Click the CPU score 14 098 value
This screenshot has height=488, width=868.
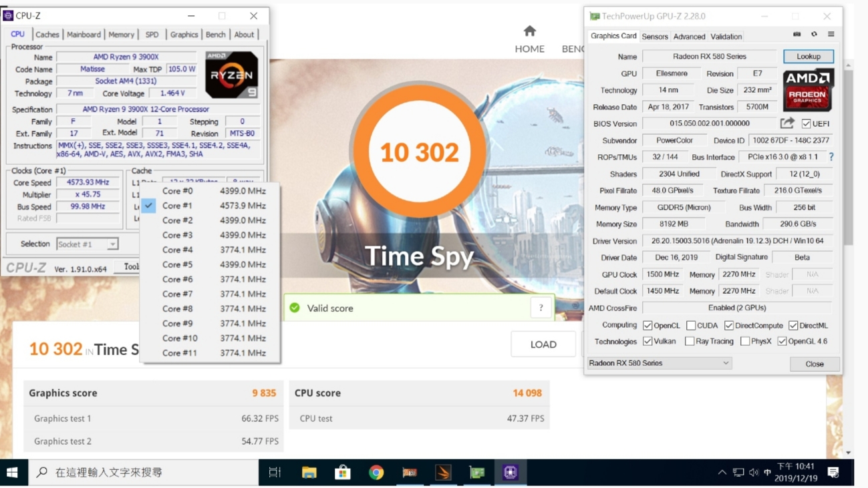point(527,393)
